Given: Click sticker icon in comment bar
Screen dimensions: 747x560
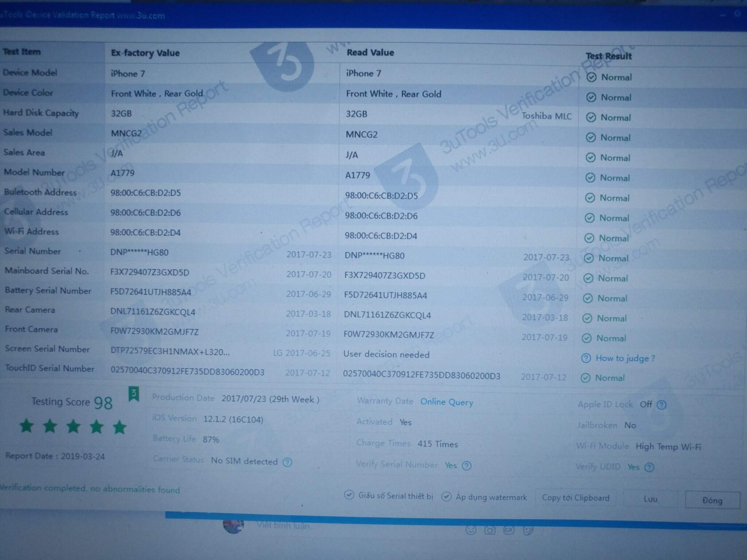Looking at the screenshot, I should click(x=528, y=530).
